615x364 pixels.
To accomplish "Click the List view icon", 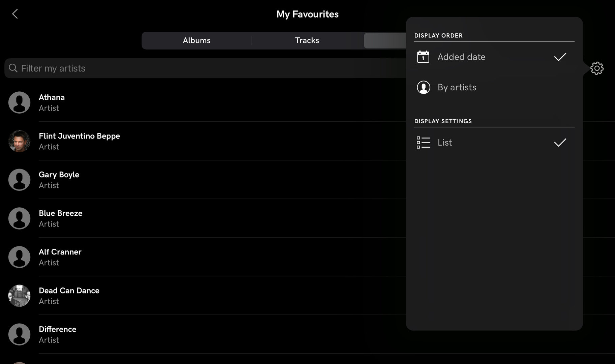I will 423,143.
